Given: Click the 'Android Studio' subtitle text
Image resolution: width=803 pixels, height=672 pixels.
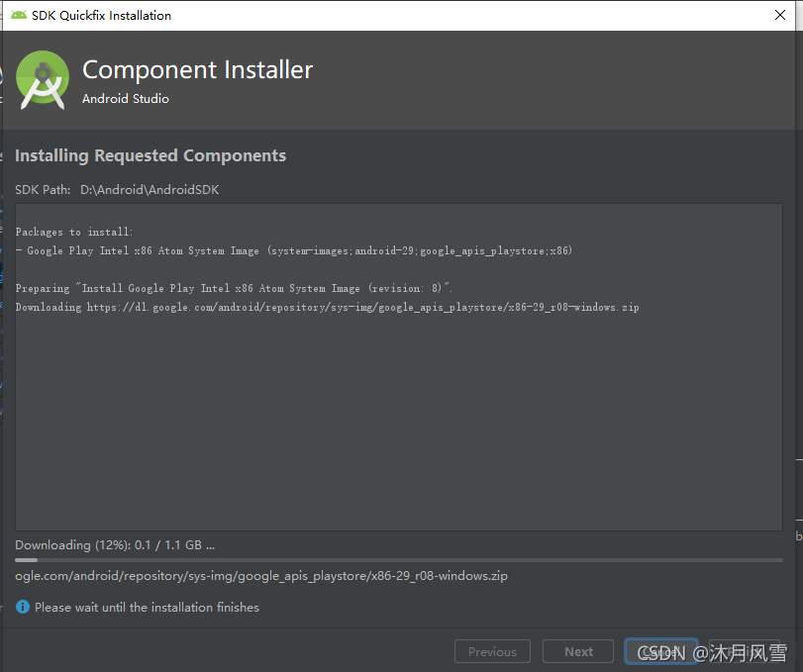Looking at the screenshot, I should pyautogui.click(x=126, y=98).
